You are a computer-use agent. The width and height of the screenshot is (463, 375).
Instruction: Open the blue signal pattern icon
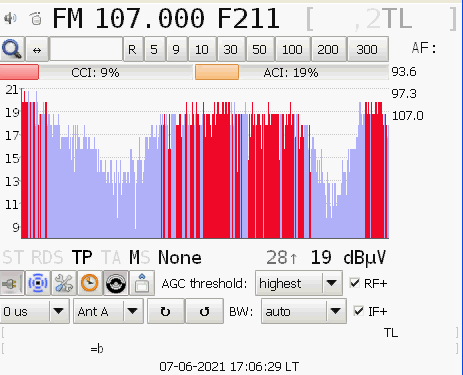click(x=38, y=283)
